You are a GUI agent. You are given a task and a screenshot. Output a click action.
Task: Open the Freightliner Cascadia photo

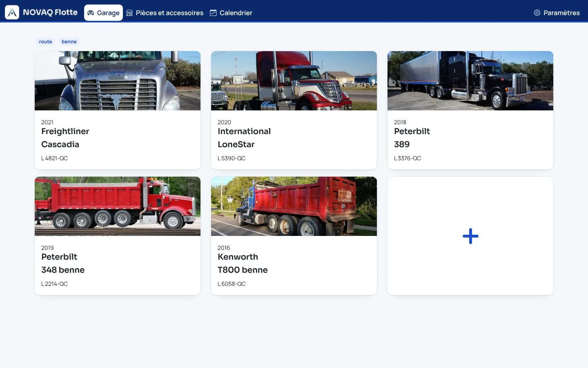pos(118,81)
